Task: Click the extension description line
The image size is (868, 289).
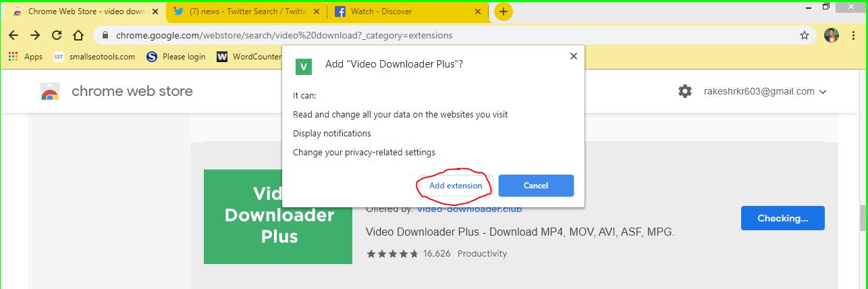Action: coord(520,232)
